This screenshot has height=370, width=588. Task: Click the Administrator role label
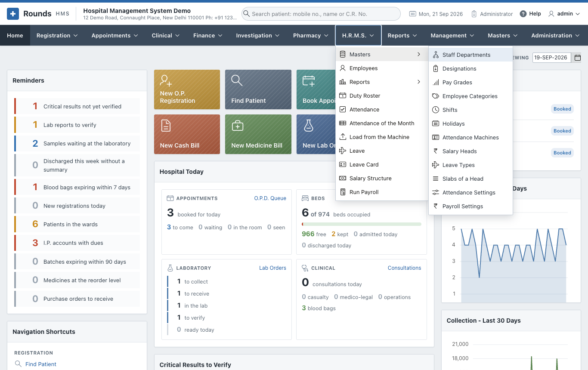tap(496, 14)
